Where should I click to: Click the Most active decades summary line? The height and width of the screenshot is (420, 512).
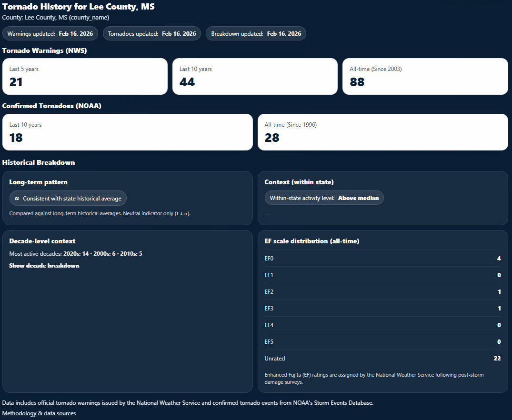click(x=76, y=254)
